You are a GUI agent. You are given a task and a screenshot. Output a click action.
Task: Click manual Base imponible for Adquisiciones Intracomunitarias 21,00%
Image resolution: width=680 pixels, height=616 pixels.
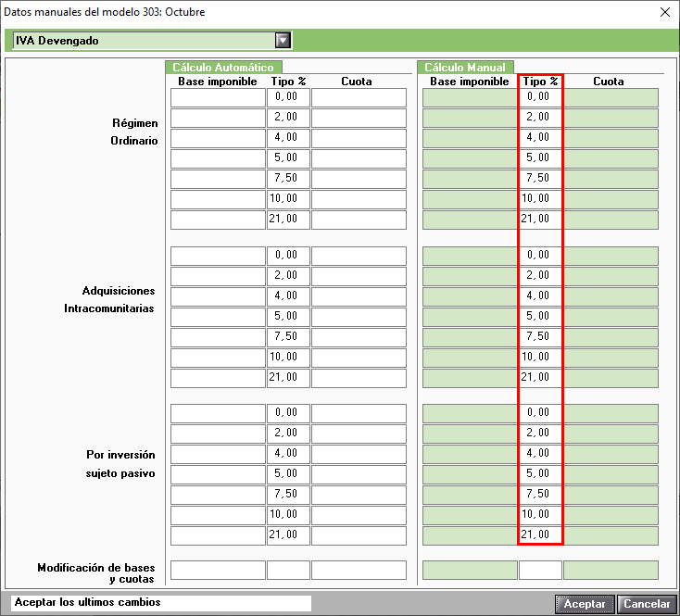470,378
